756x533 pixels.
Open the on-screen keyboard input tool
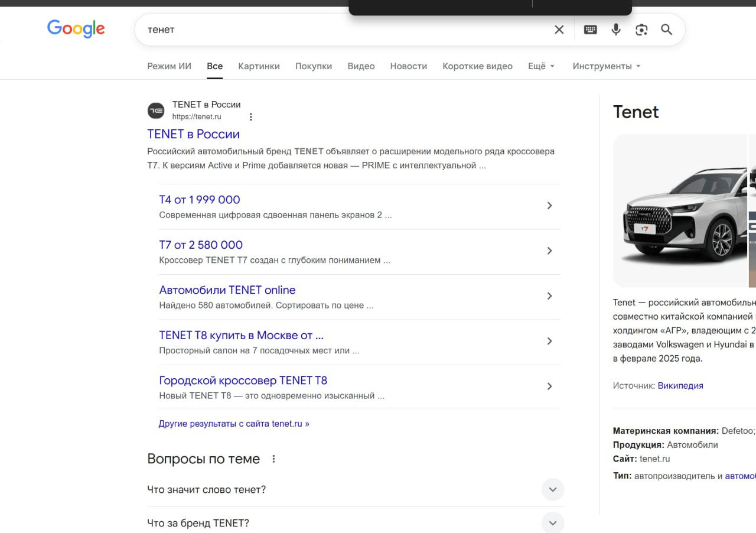click(590, 30)
